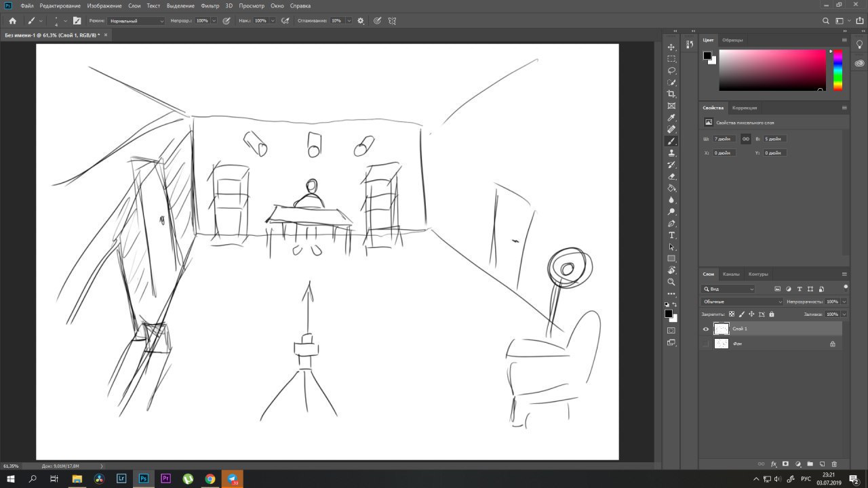
Task: Switch to the Каналы tab
Action: pyautogui.click(x=731, y=274)
